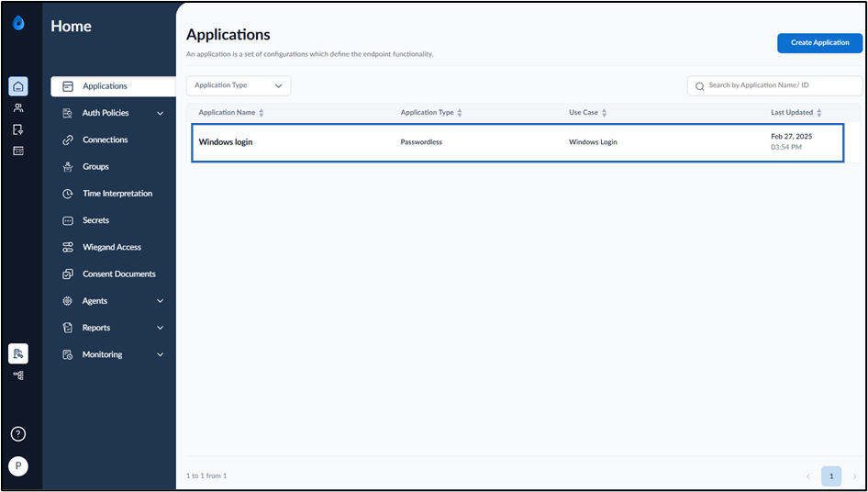
Task: Open the Windows login application name
Action: 226,142
